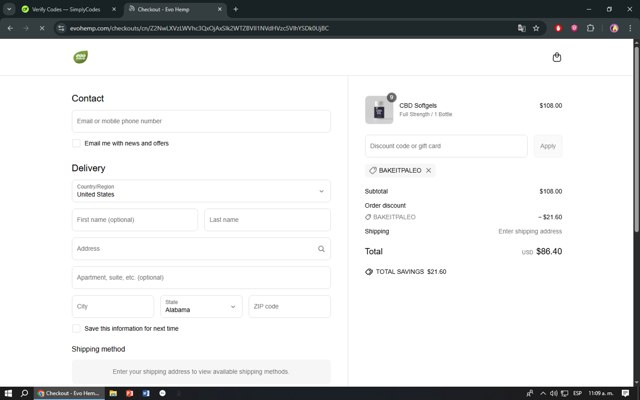Open the Windows Start menu
640x400 pixels.
tap(8, 393)
